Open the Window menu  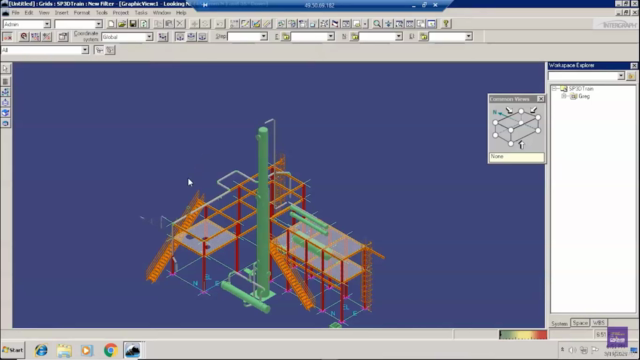coord(162,13)
